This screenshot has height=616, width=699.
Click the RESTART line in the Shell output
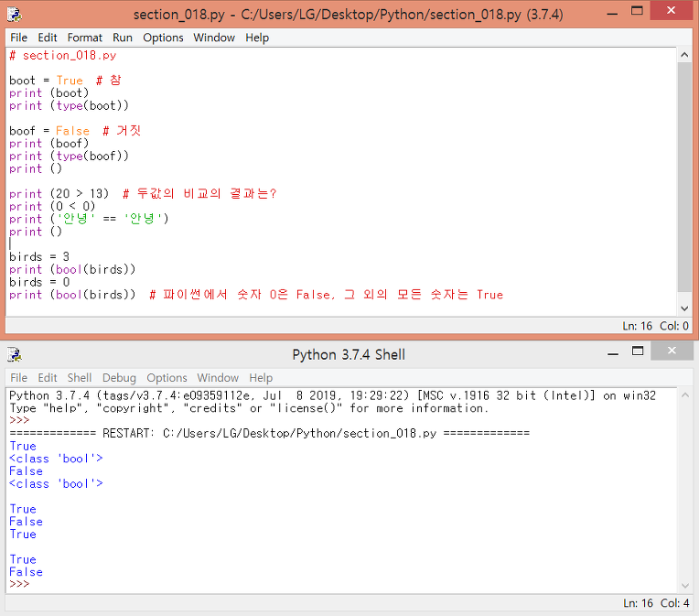(270, 433)
